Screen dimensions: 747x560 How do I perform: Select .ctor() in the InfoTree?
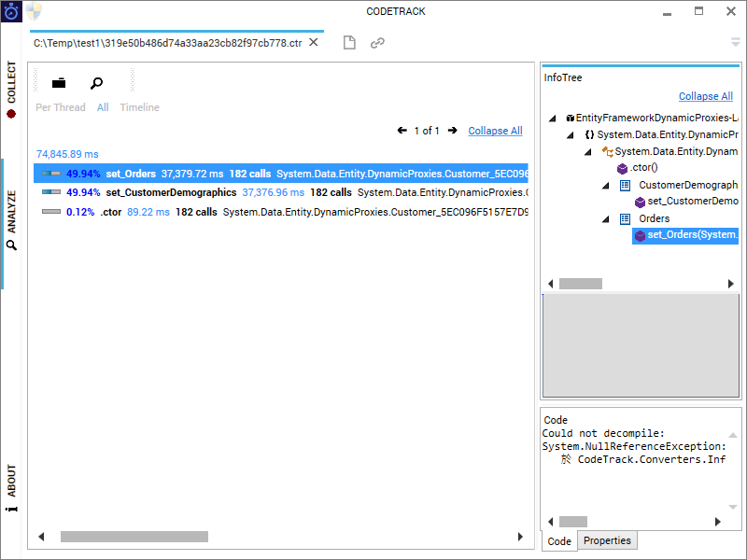[643, 168]
